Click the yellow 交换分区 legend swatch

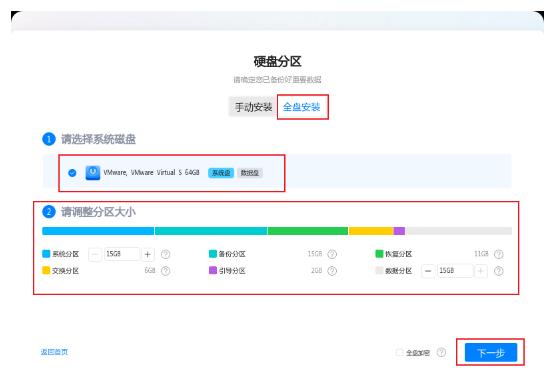tap(46, 270)
